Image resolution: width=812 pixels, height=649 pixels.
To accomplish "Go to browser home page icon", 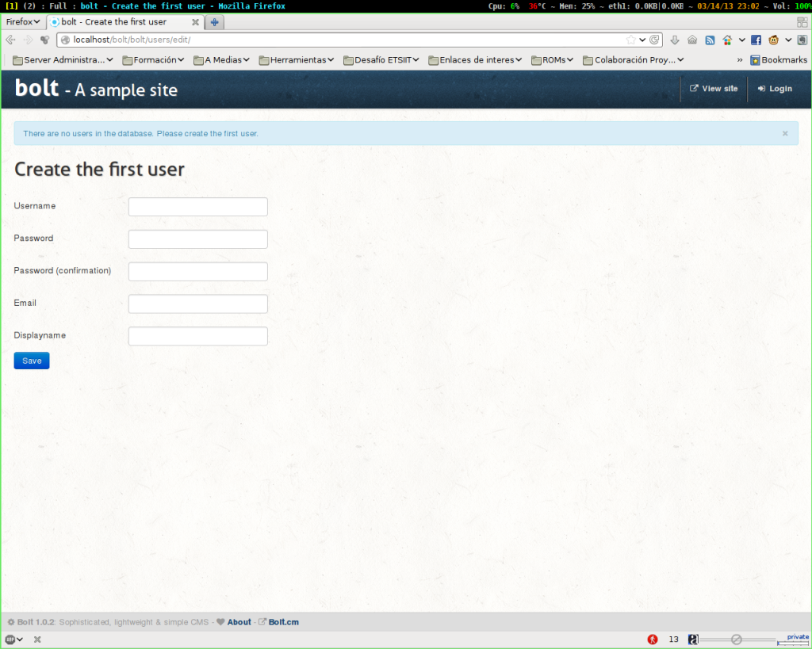I will click(x=691, y=40).
